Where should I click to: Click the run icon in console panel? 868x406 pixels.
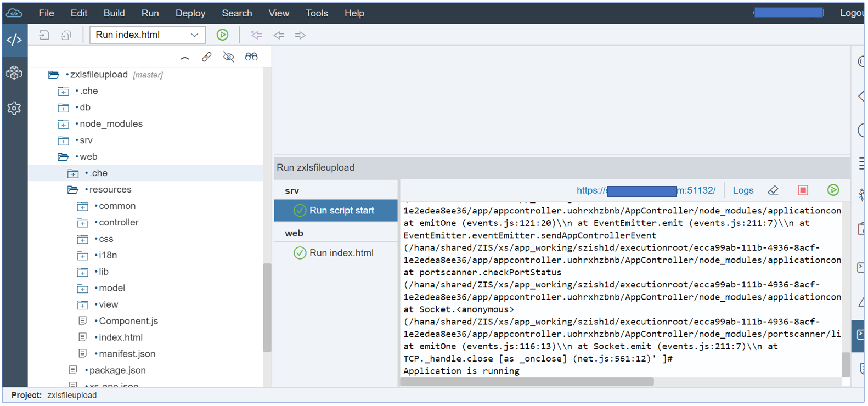pos(833,190)
